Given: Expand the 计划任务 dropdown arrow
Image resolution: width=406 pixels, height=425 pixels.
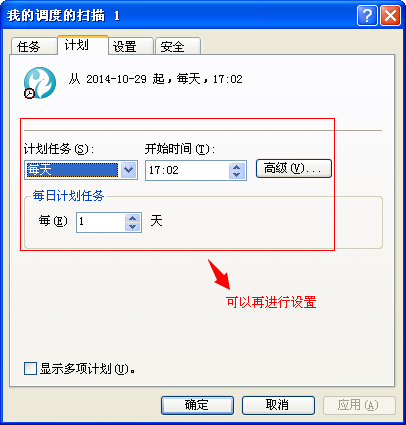Looking at the screenshot, I should [x=129, y=170].
